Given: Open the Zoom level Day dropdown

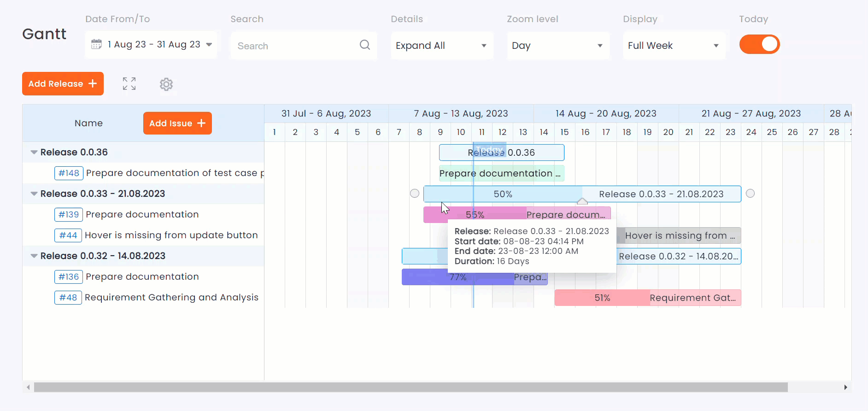Looking at the screenshot, I should pyautogui.click(x=557, y=46).
